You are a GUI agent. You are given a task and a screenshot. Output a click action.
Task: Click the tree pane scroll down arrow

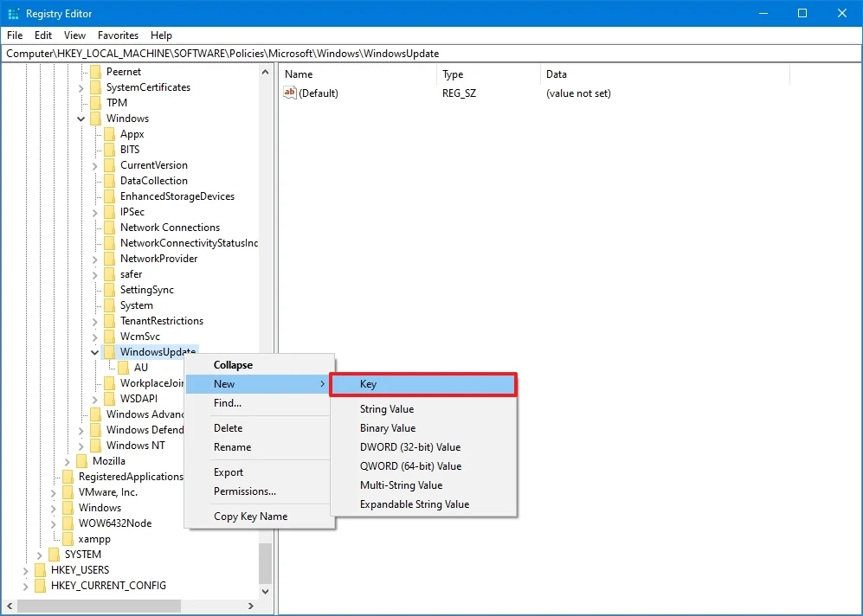click(x=265, y=592)
